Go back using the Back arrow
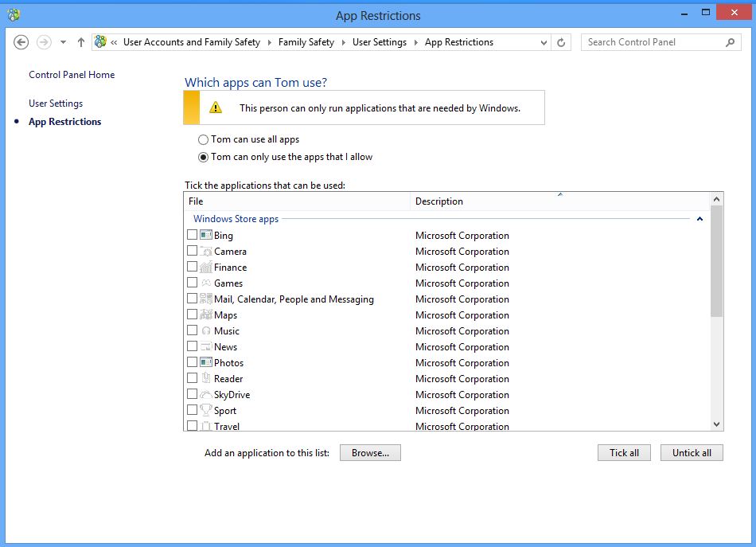 [x=21, y=42]
